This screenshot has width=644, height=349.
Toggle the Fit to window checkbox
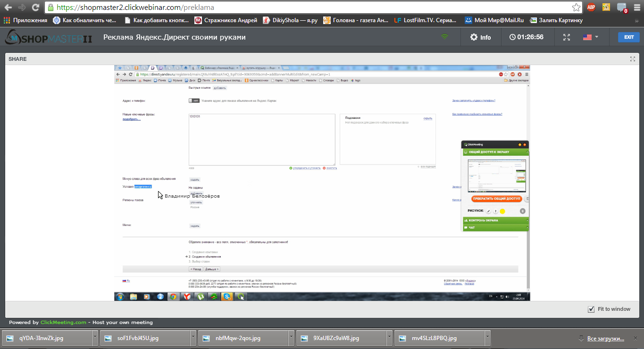pos(591,309)
